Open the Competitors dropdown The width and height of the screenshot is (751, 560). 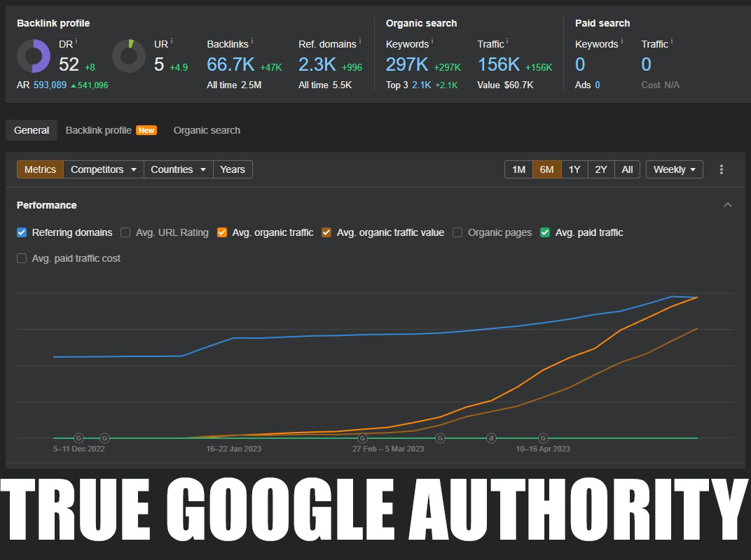[x=103, y=169]
